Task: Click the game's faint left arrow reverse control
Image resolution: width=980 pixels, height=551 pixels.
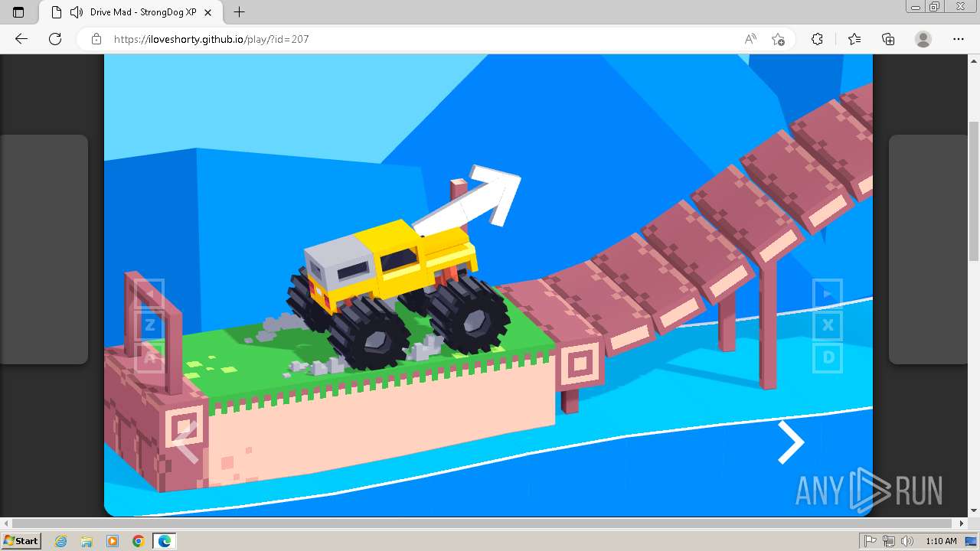Action: tap(186, 442)
